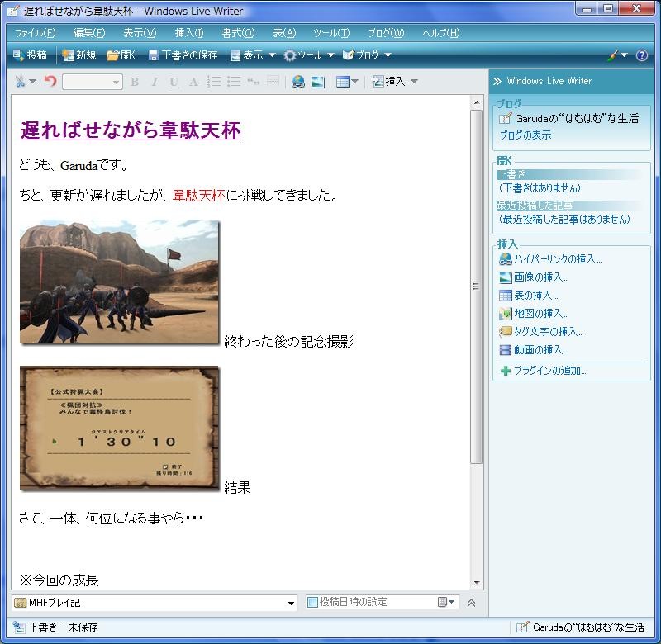661x644 pixels.
Task: Click the 開く open icon
Action: click(x=121, y=55)
